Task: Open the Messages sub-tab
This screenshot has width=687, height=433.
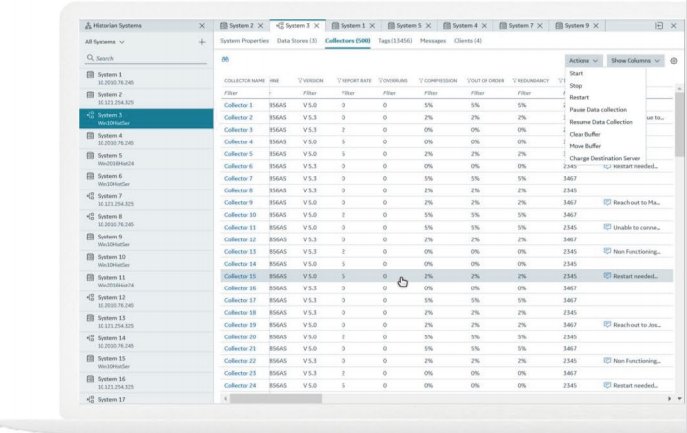Action: pyautogui.click(x=433, y=41)
